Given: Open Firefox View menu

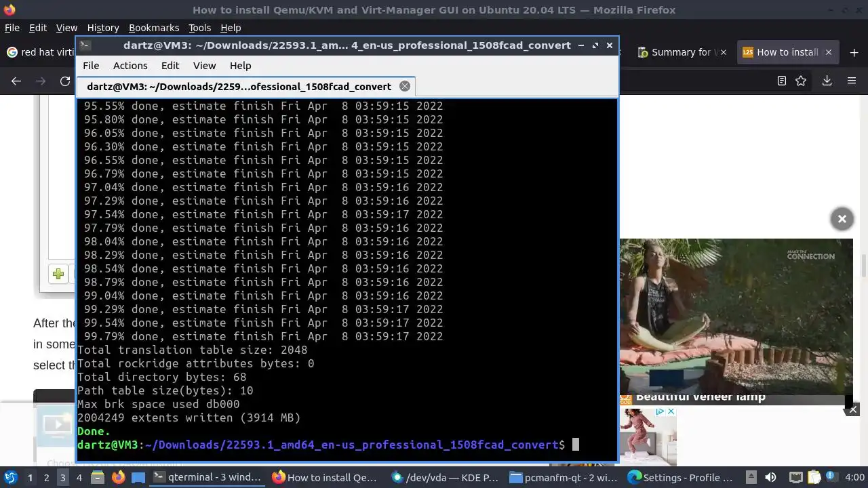Looking at the screenshot, I should [x=66, y=28].
